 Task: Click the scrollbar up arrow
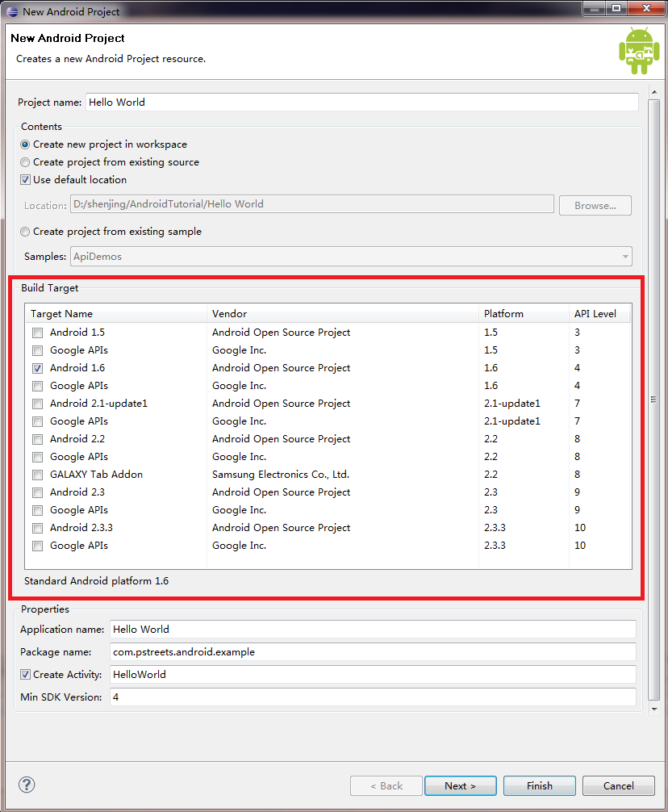click(654, 92)
